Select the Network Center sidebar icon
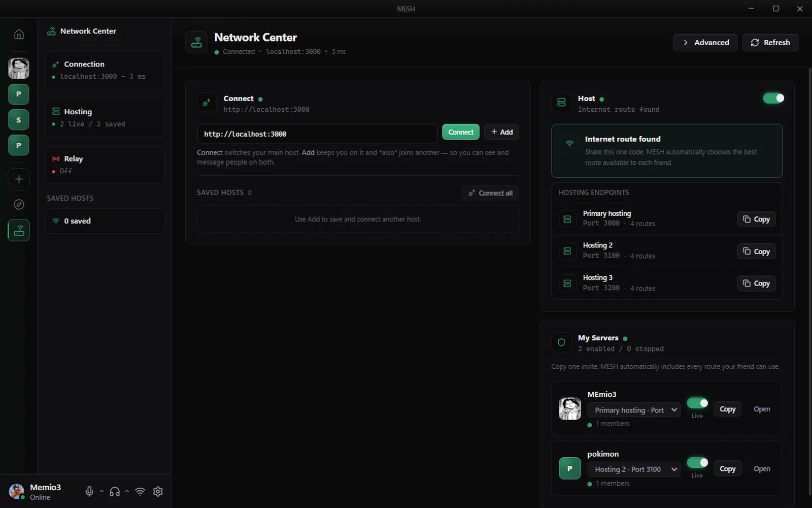 pos(19,230)
